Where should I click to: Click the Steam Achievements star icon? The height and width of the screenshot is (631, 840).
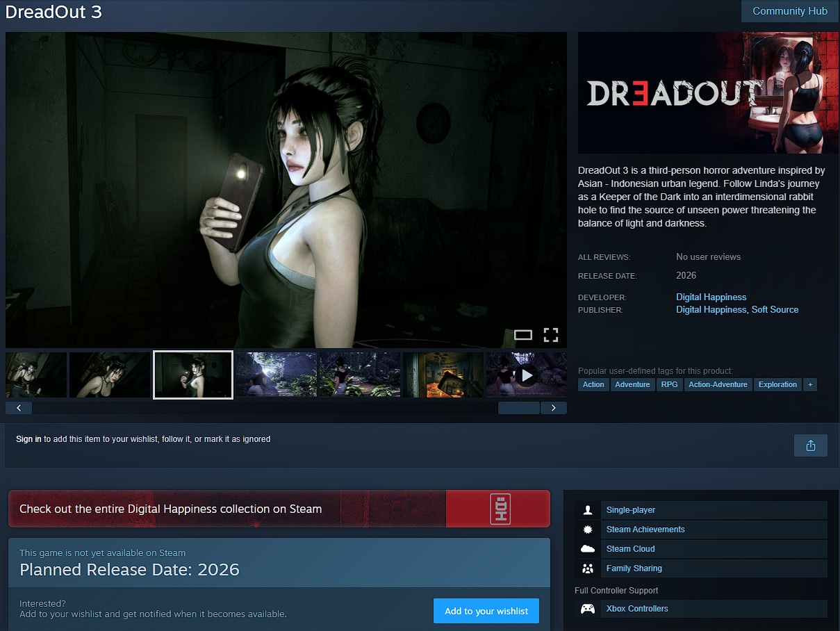point(588,530)
